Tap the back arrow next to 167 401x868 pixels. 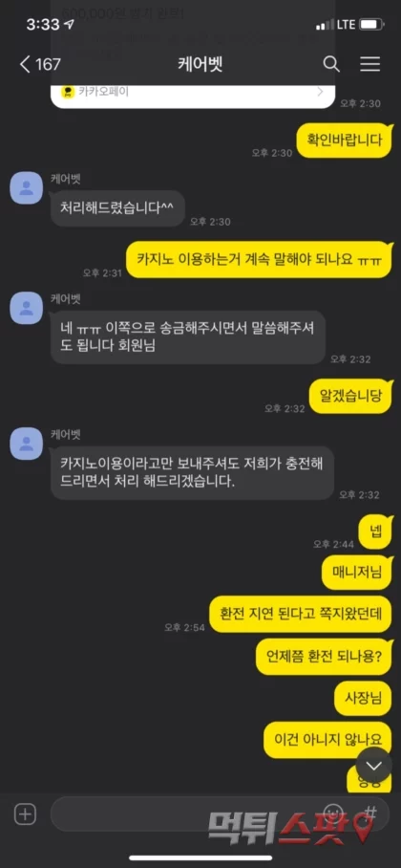[24, 64]
